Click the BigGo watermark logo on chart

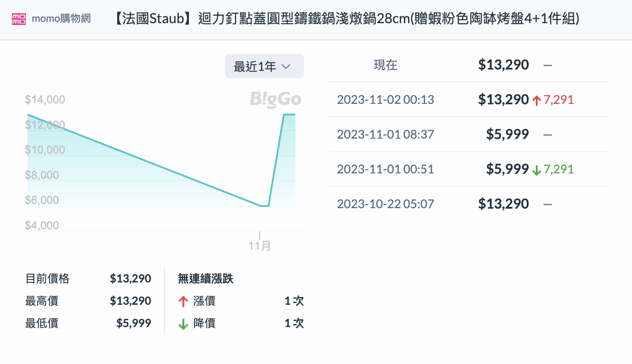276,99
